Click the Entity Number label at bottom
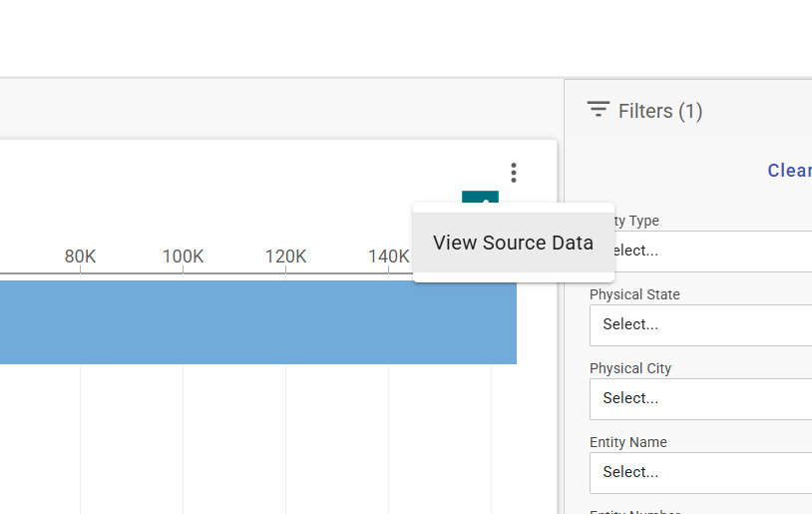 (634, 511)
